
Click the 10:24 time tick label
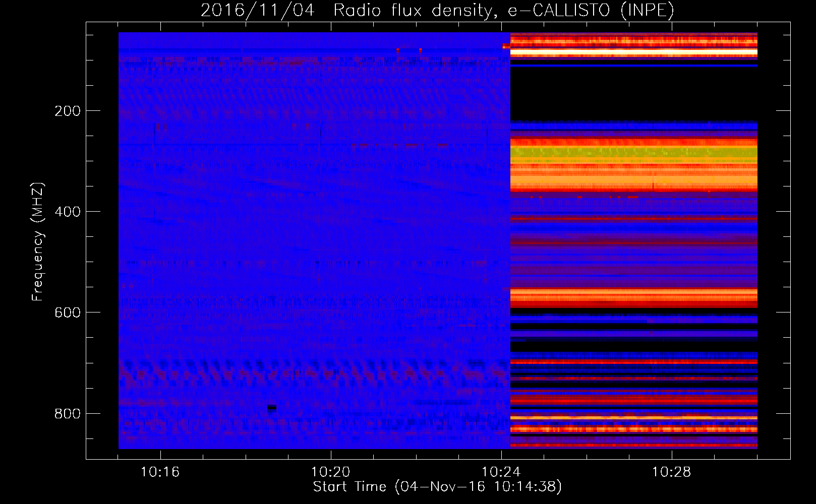click(x=501, y=472)
